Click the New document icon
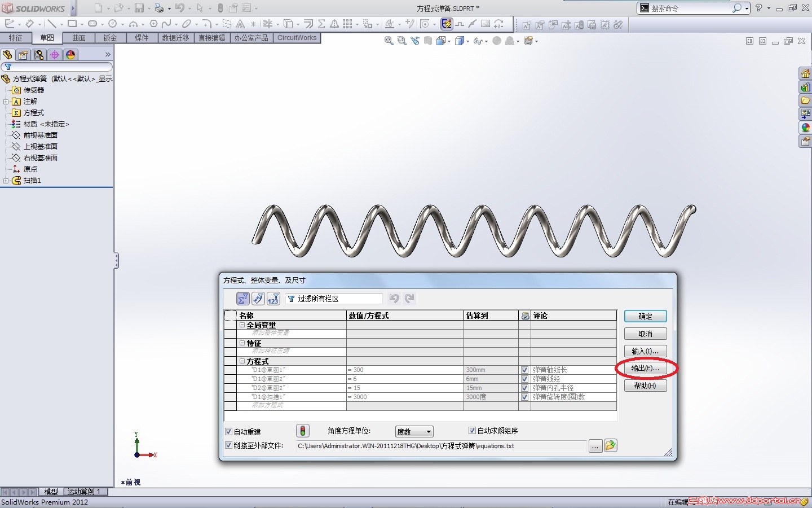 pos(99,8)
